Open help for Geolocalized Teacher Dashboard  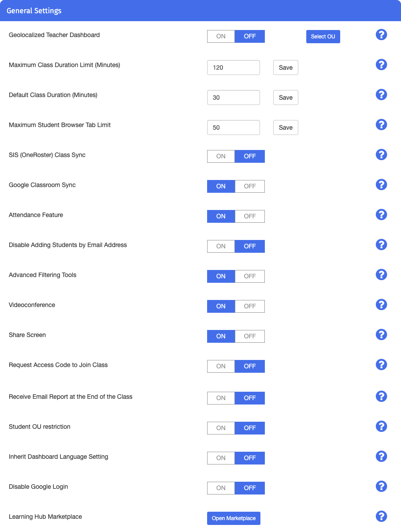(381, 35)
